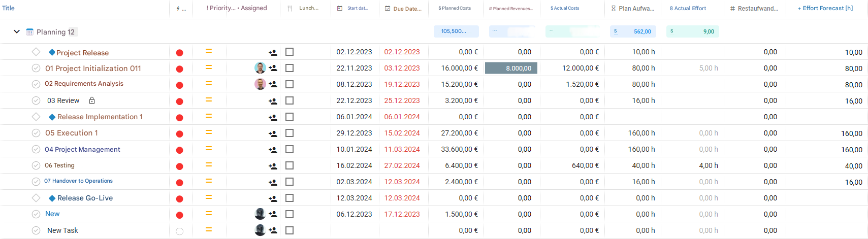
Task: Click the red status dot for 06 Testing
Action: [179, 166]
